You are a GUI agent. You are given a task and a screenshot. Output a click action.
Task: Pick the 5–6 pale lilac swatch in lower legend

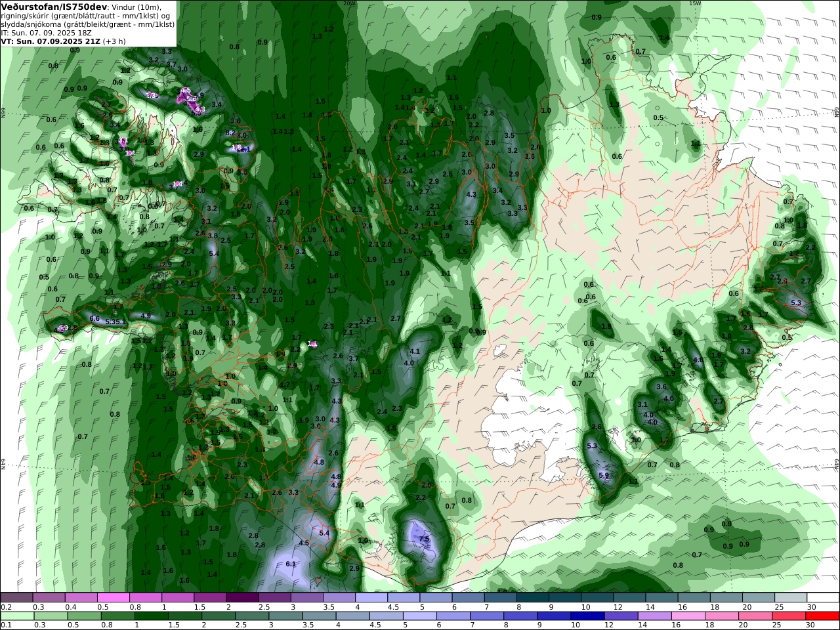420,616
